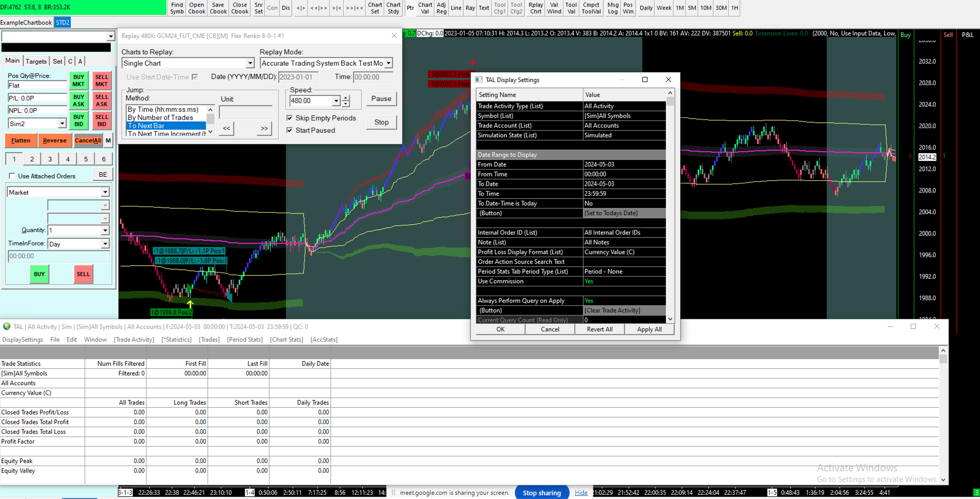Enable Use Attached Orders checkbox
The image size is (980, 499).
click(x=12, y=176)
